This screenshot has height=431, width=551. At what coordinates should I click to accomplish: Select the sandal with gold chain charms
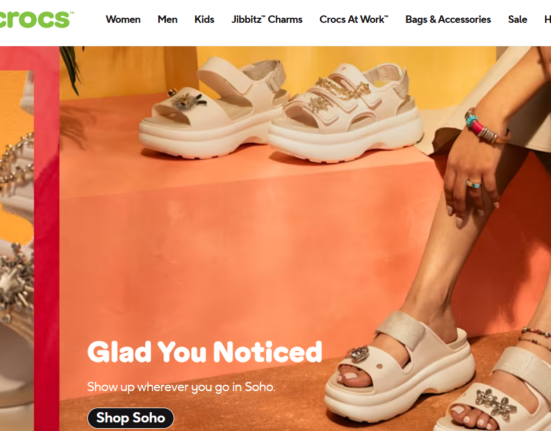(x=346, y=112)
